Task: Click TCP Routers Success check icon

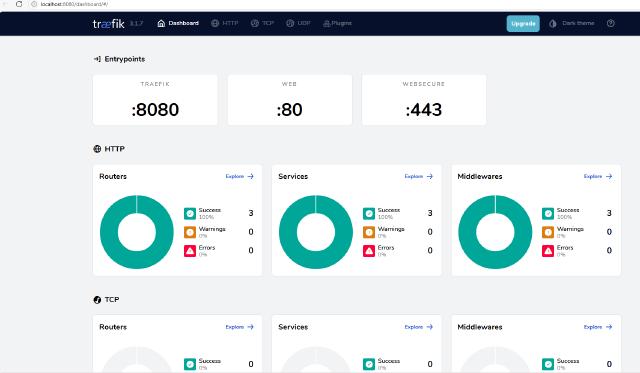Action: (190, 364)
